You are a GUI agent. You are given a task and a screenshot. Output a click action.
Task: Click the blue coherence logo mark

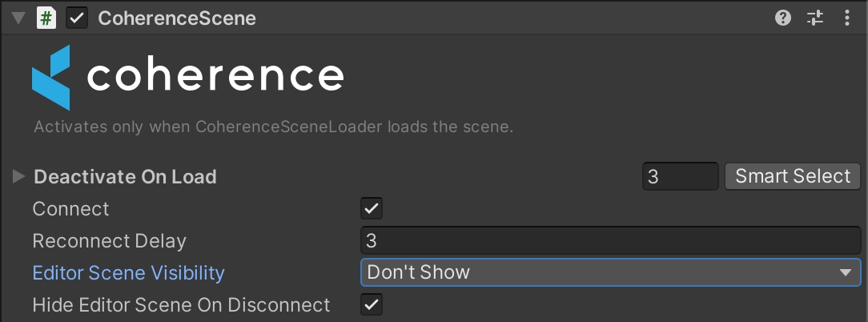tap(51, 78)
